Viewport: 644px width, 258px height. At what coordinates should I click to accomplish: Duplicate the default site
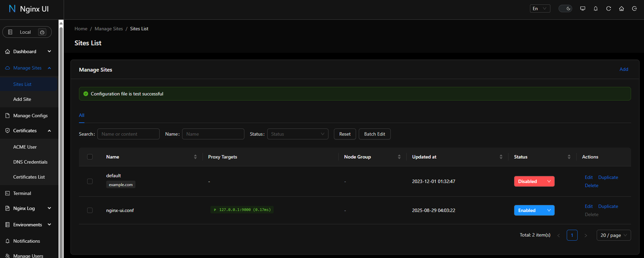[x=608, y=177]
